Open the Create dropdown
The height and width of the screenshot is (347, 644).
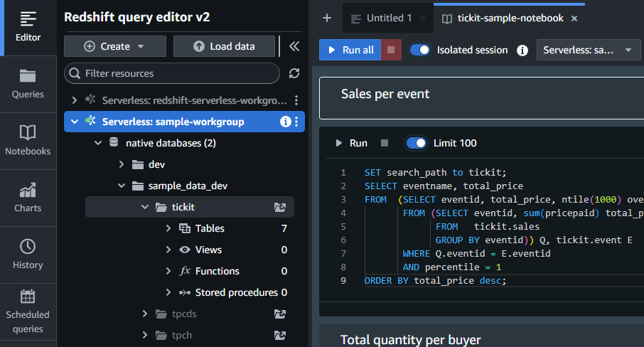(115, 46)
